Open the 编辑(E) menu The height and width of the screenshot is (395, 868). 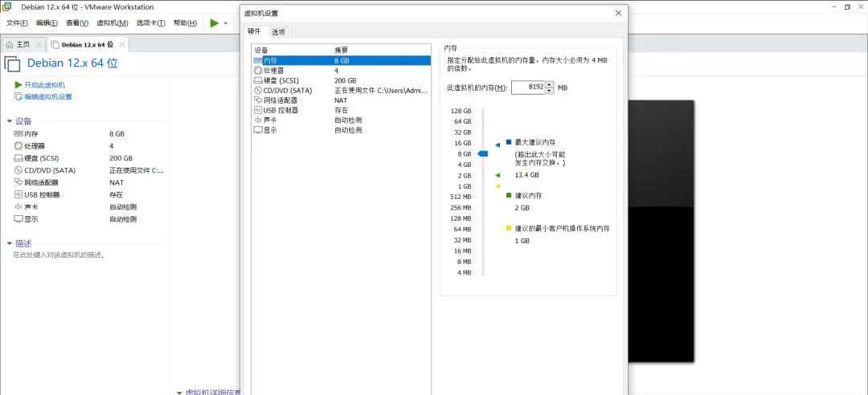pos(47,23)
